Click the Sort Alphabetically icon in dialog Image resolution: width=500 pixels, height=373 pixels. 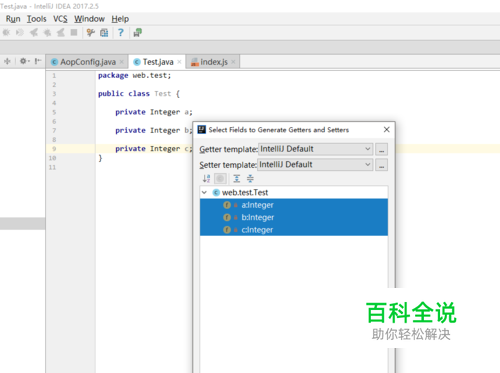[206, 179]
